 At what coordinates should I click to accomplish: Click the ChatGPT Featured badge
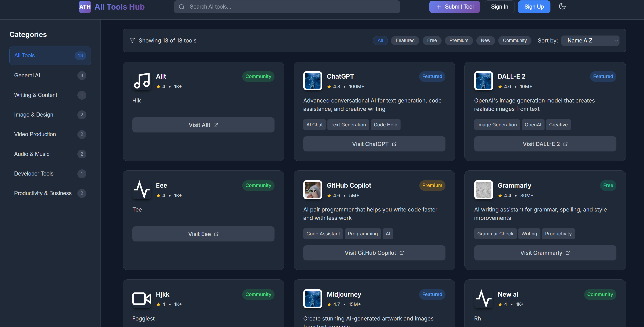point(432,76)
